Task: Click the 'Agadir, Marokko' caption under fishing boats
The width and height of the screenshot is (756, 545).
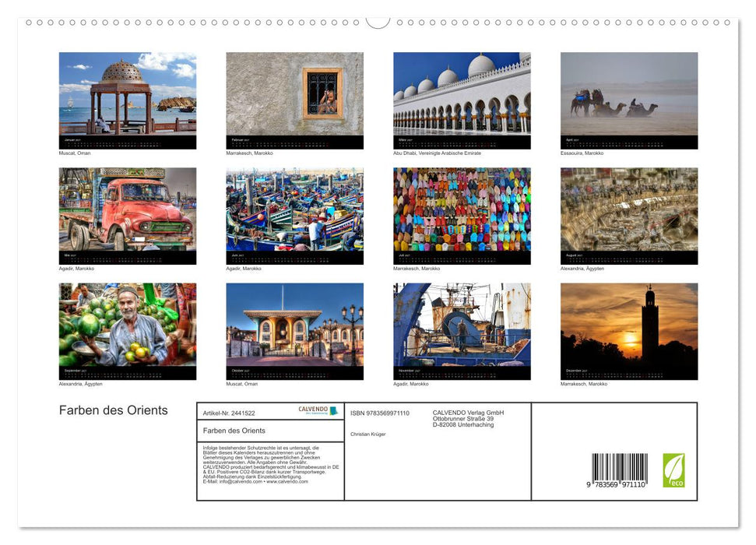Action: coord(244,269)
